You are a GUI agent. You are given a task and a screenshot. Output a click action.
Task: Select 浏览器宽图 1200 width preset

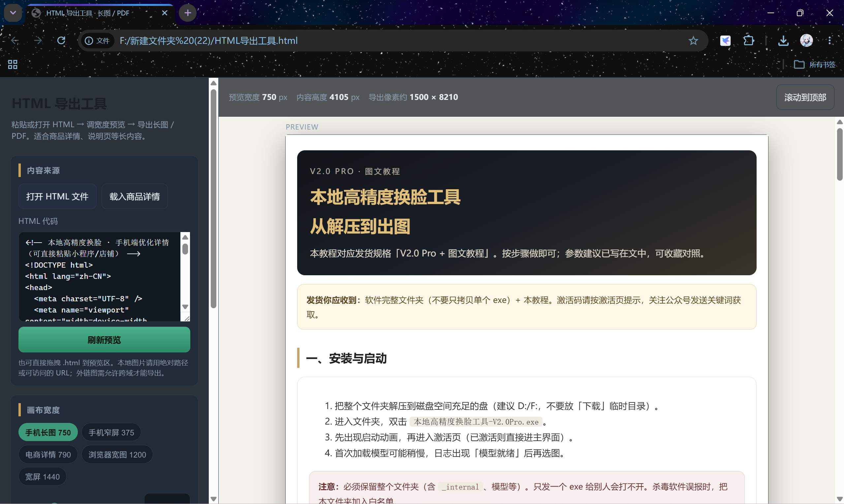click(117, 455)
